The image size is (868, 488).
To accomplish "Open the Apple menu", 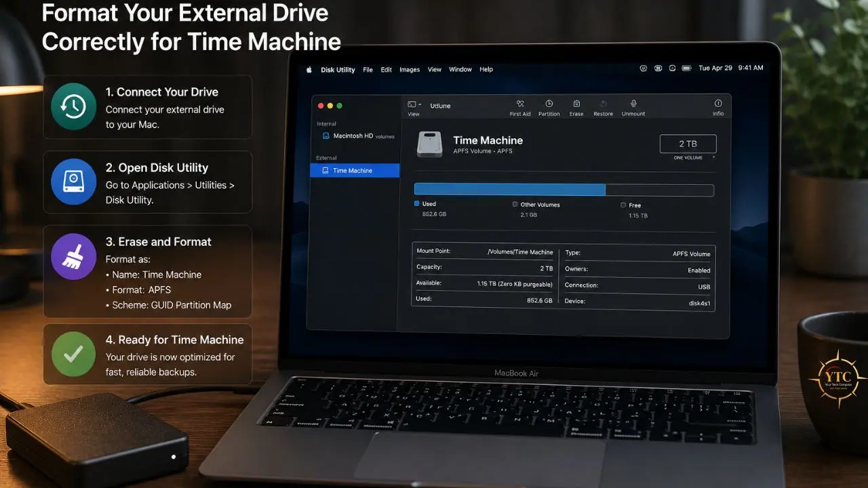I will [309, 69].
